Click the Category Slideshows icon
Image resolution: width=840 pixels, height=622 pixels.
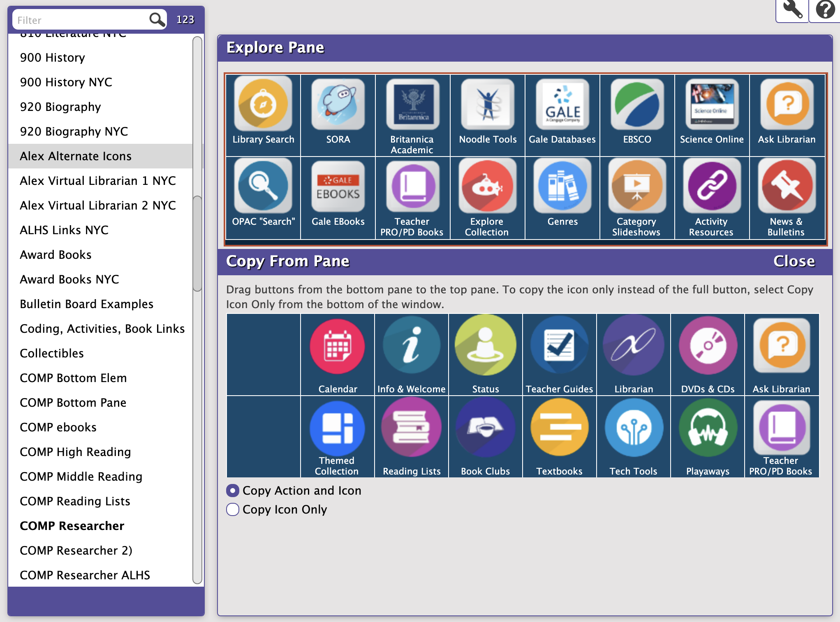[x=637, y=186]
